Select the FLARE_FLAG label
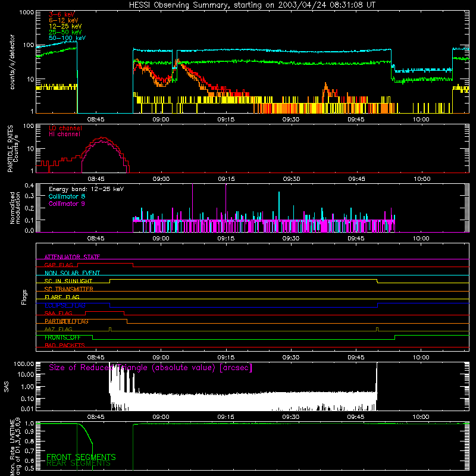The image size is (476, 476). click(x=62, y=297)
